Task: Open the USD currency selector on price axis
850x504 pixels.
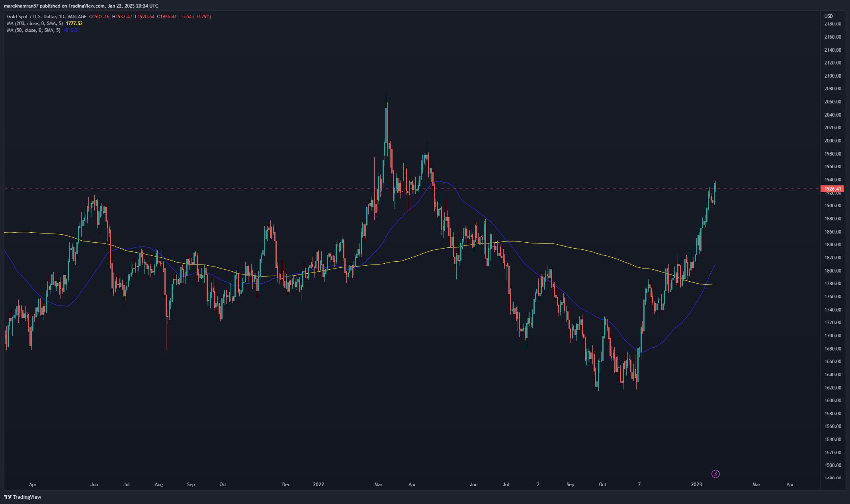Action: [829, 16]
